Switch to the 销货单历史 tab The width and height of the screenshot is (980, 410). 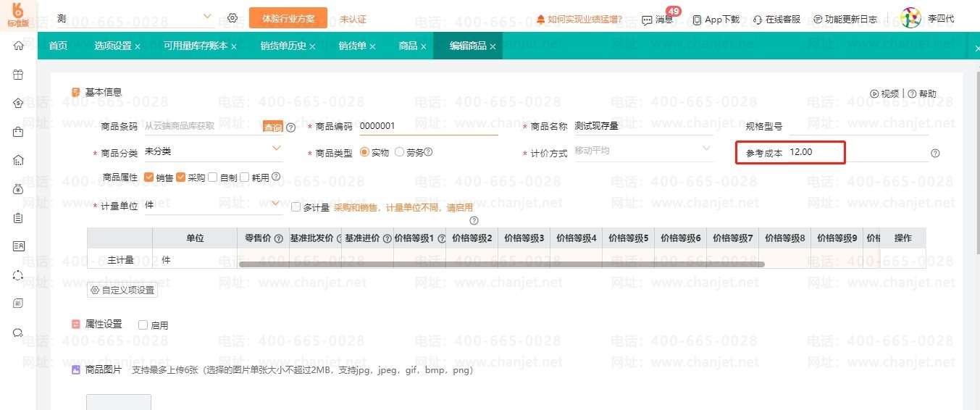(284, 46)
